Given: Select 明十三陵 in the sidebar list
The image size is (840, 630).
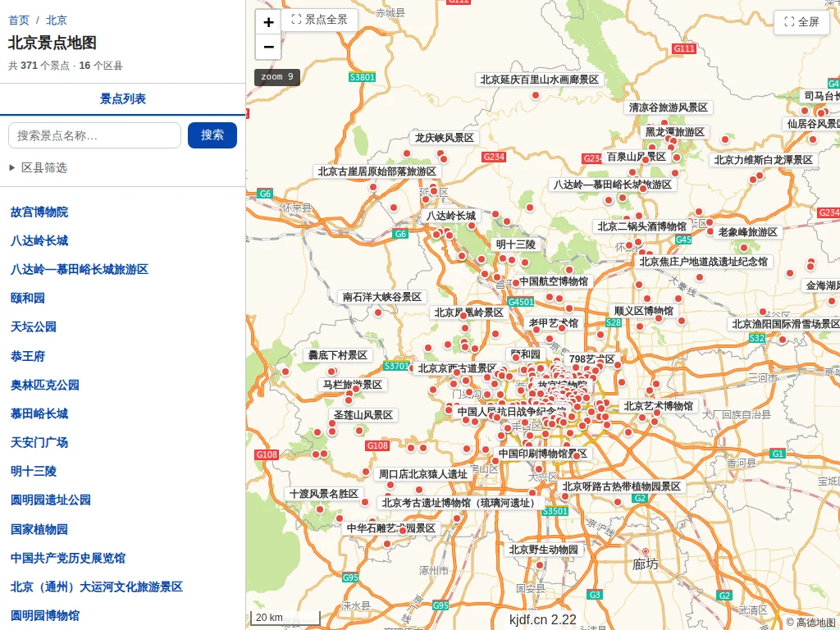Looking at the screenshot, I should pyautogui.click(x=33, y=471).
